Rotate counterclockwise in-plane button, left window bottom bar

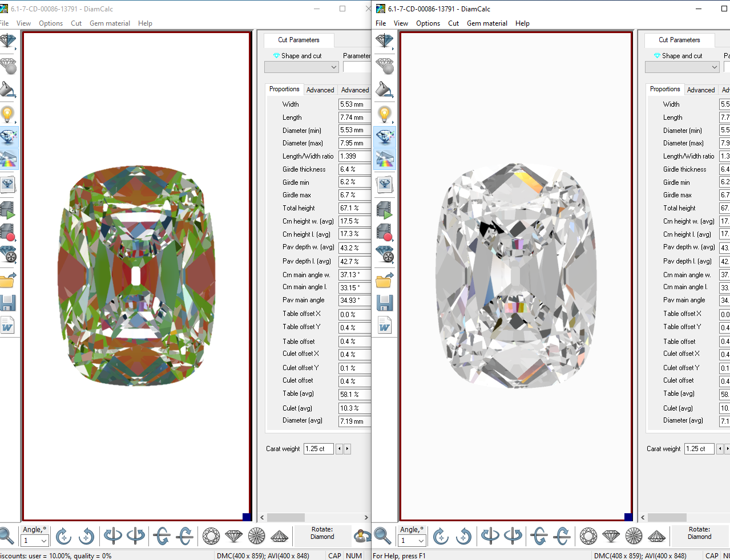tap(86, 536)
